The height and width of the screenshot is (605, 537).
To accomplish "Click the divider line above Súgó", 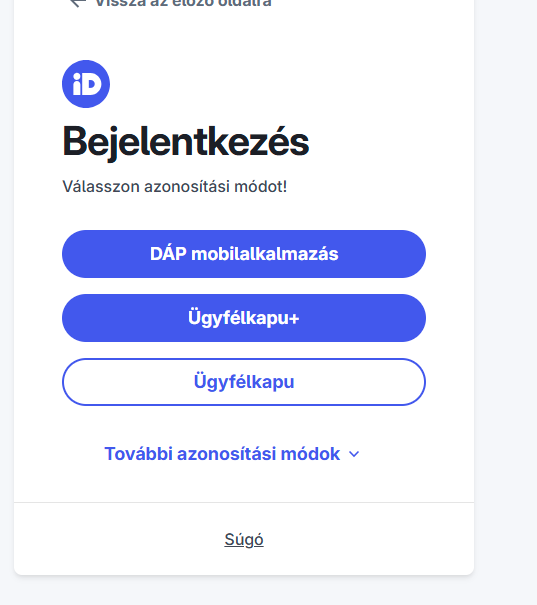I will coord(244,502).
